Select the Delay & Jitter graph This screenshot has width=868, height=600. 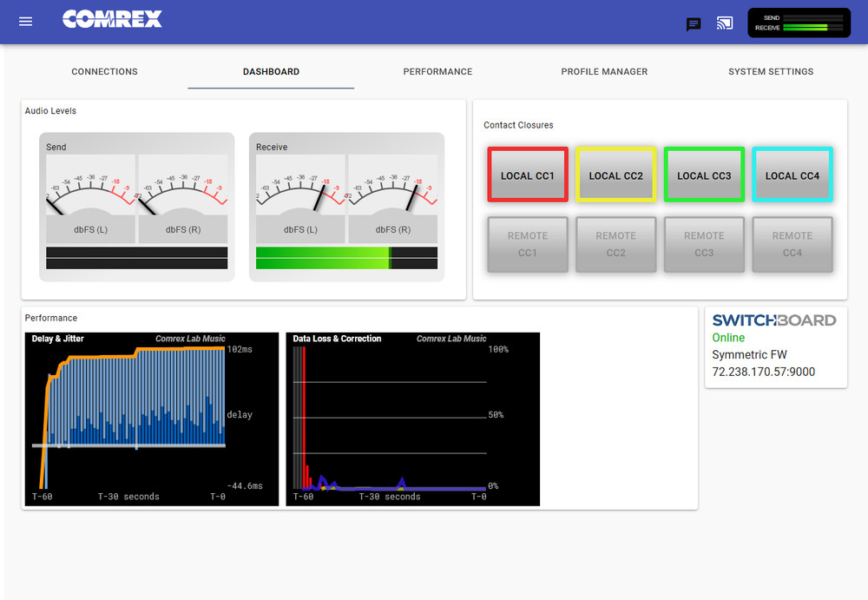pos(152,419)
